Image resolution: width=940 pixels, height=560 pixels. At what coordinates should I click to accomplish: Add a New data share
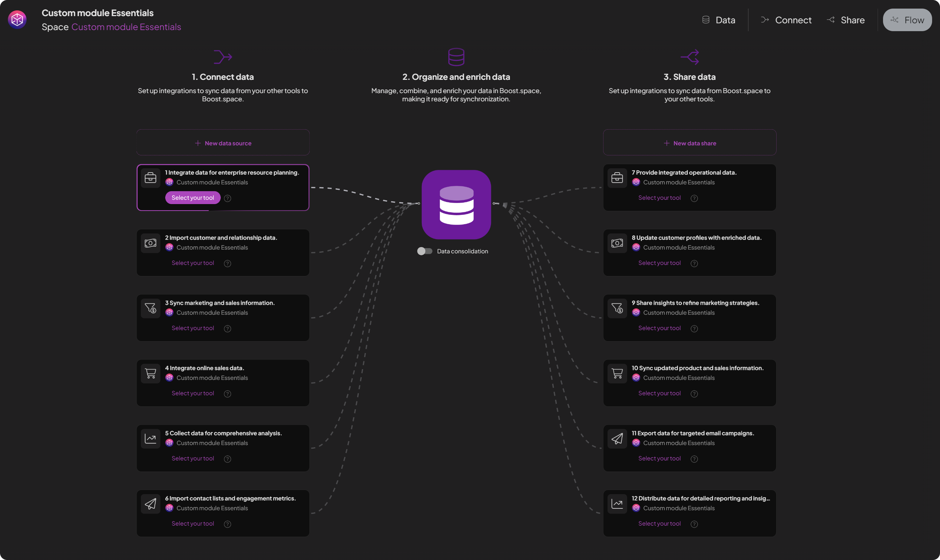[x=689, y=143]
